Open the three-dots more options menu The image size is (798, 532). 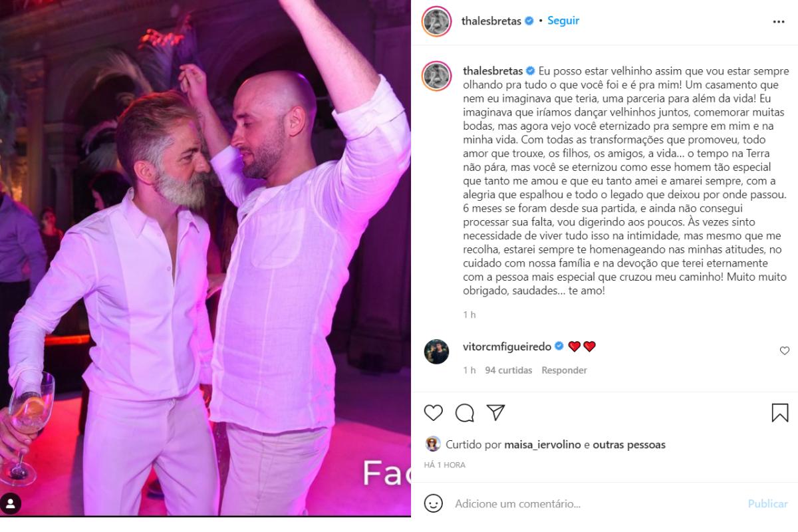coord(779,21)
